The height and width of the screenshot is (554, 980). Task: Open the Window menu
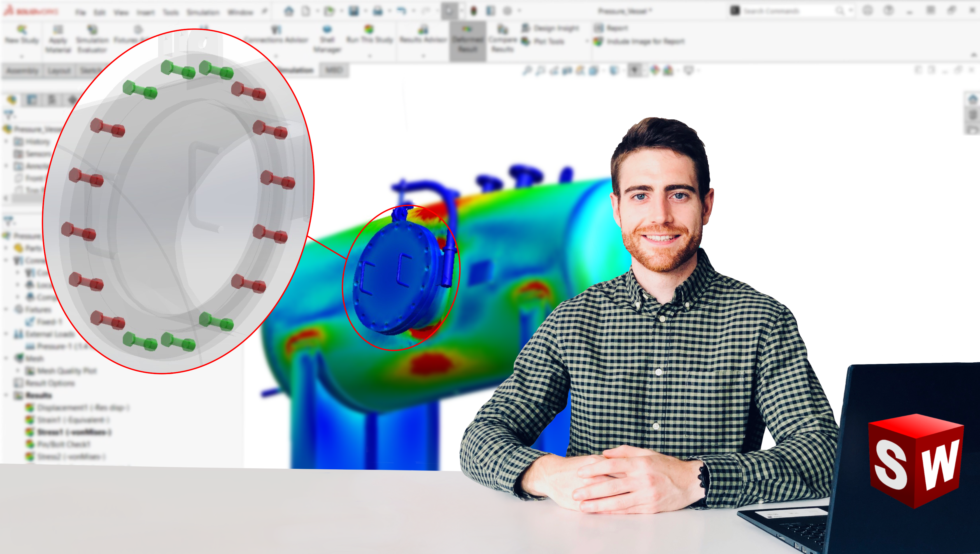pyautogui.click(x=240, y=13)
